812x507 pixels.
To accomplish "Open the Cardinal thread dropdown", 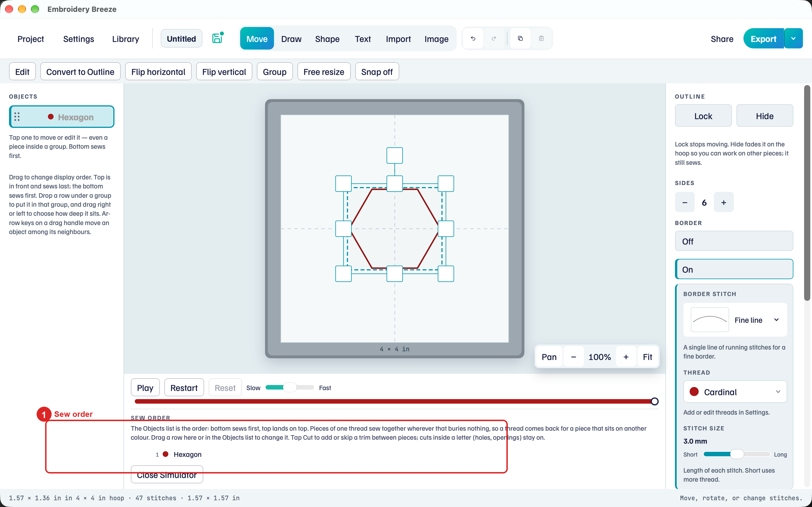I will (735, 392).
